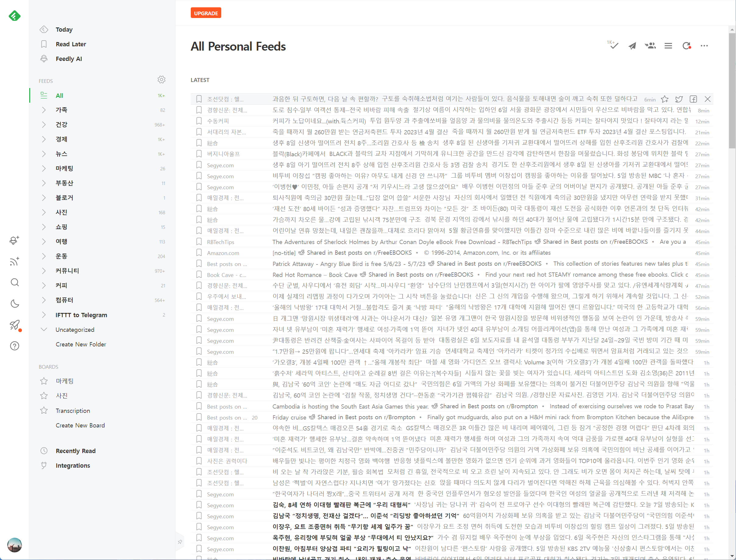The height and width of the screenshot is (560, 736).
Task: Open the help question mark icon
Action: point(15,346)
